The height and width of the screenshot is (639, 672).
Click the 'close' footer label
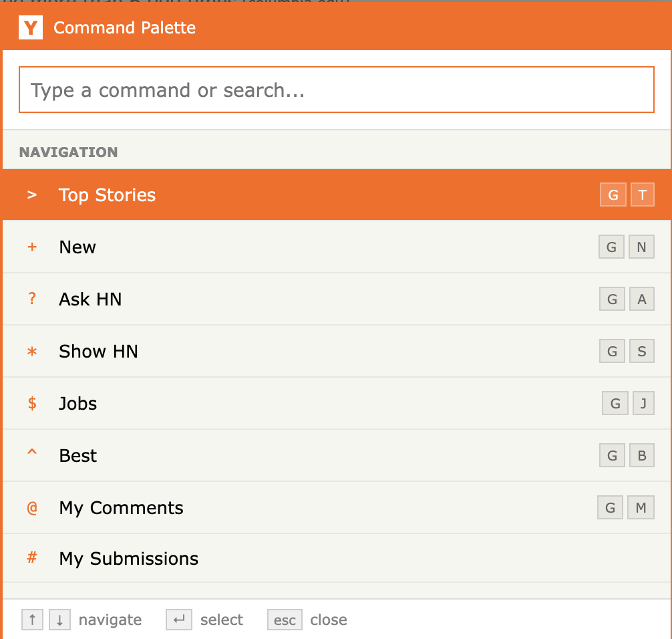(329, 620)
